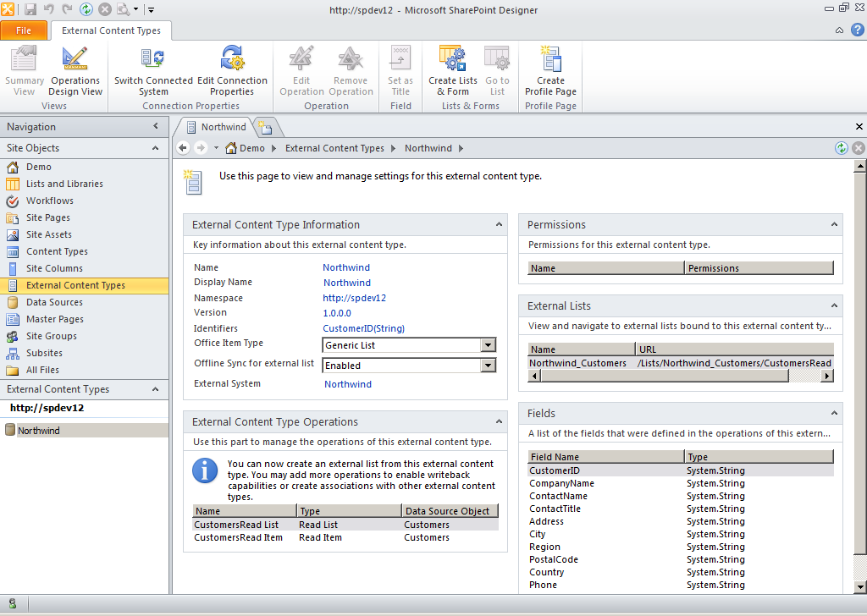
Task: Collapse the External Content Type Operations section
Action: (x=499, y=421)
